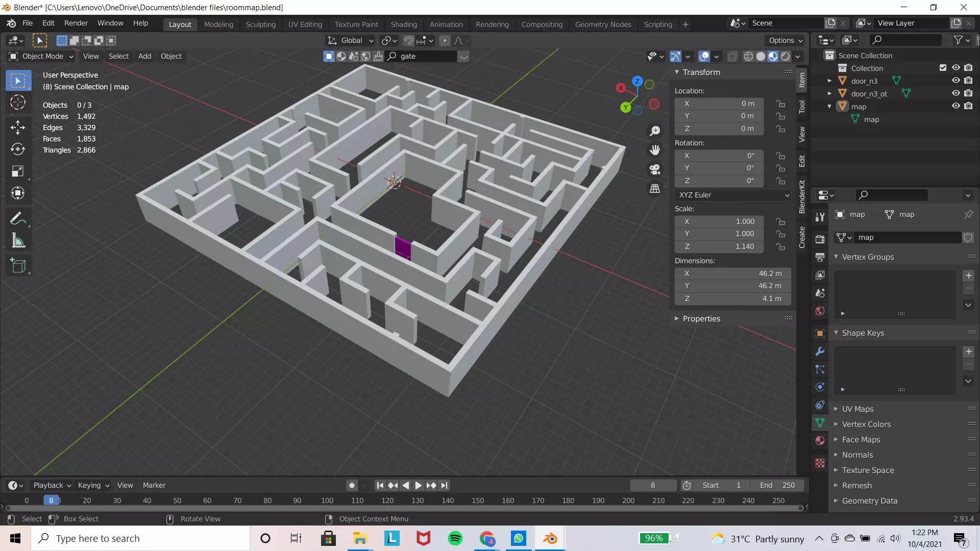
Task: Toggle lock on Location X
Action: [x=780, y=104]
